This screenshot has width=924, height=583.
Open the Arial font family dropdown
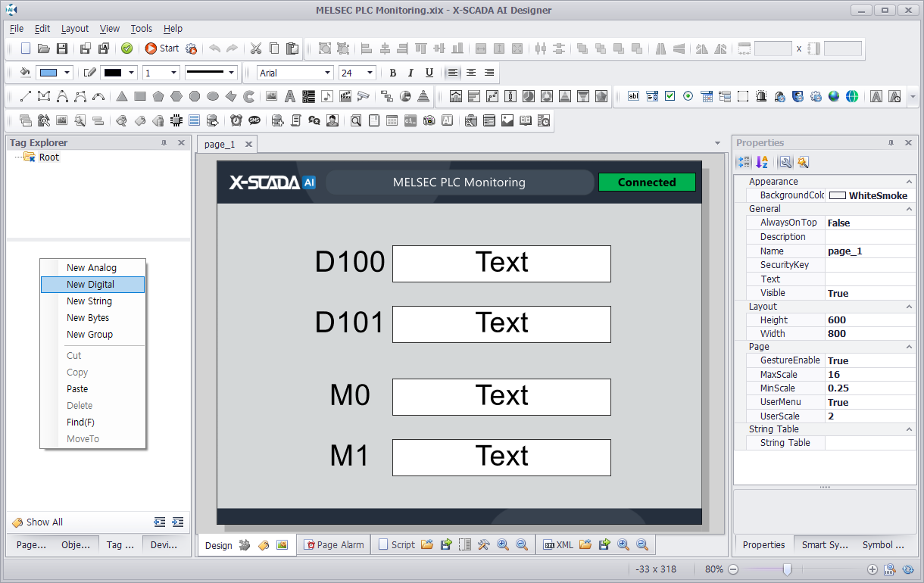[x=327, y=73]
